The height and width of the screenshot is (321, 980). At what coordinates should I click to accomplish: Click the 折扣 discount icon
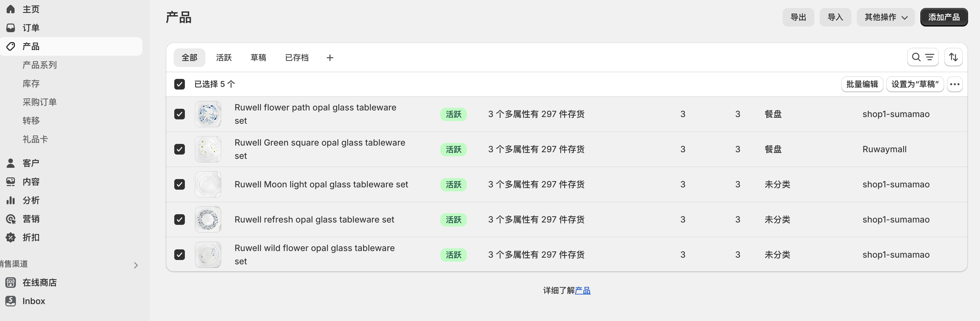[x=11, y=238]
